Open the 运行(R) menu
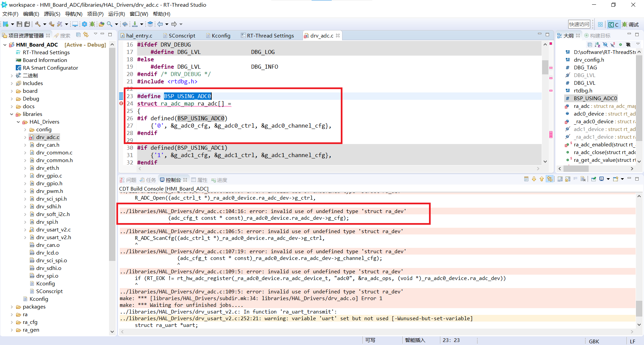 click(116, 14)
